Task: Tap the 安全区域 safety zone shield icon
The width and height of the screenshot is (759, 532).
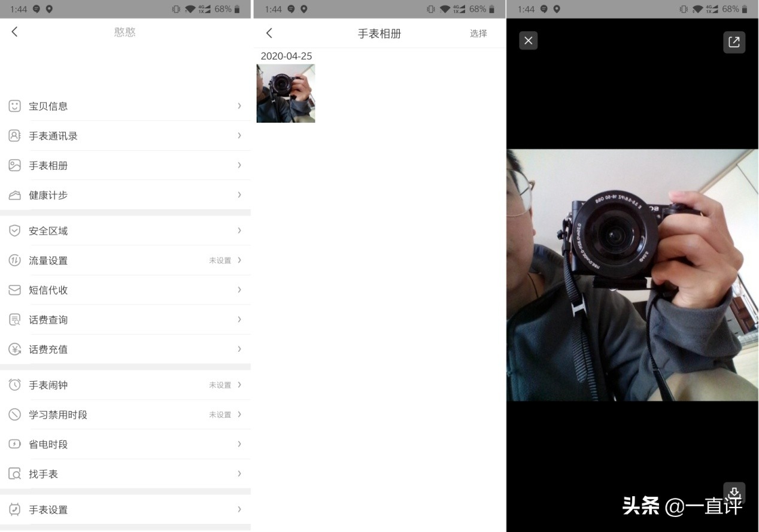Action: tap(14, 230)
